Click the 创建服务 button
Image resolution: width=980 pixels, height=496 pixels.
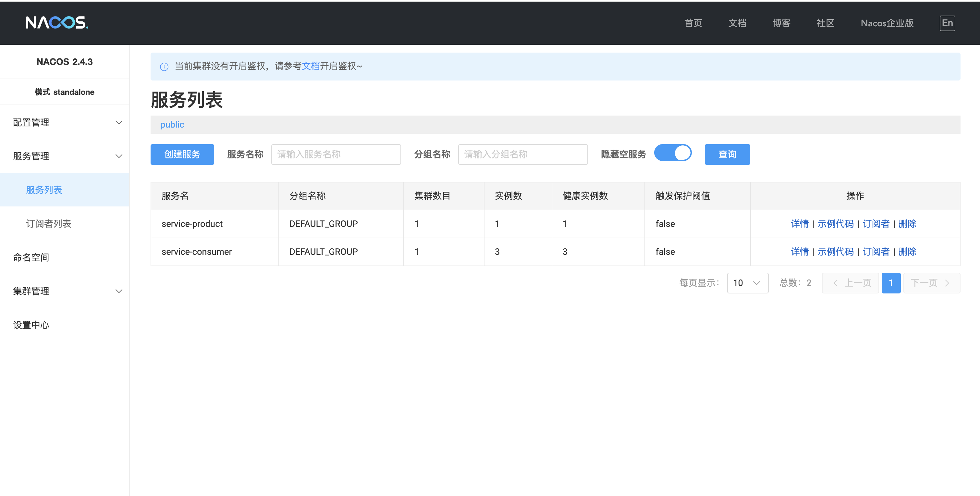coord(182,154)
